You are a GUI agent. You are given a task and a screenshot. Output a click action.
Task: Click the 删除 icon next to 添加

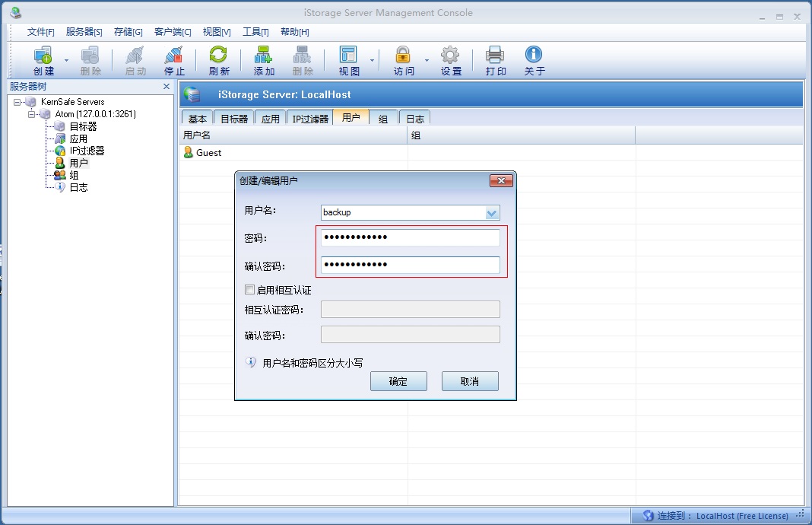click(303, 61)
